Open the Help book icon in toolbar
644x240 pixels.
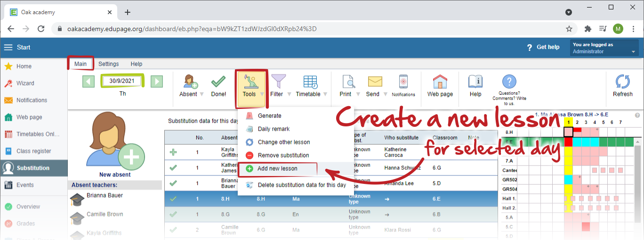tap(475, 82)
